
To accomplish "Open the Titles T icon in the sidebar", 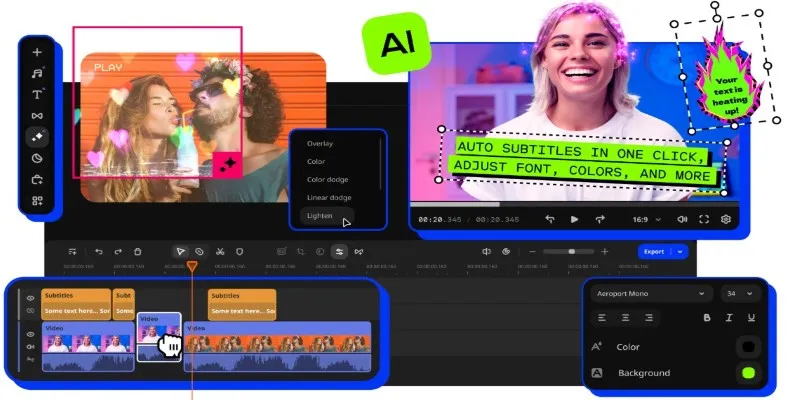I will (37, 94).
